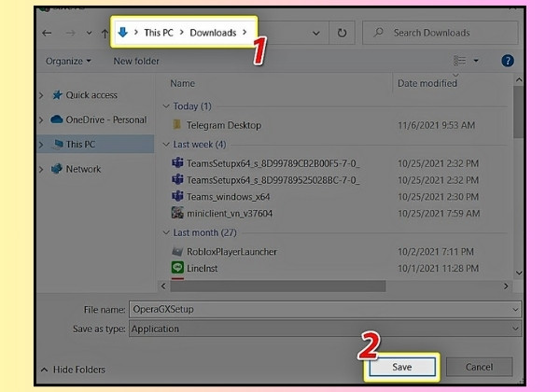The width and height of the screenshot is (560, 392).
Task: Click the RobloxPlayerLauncher icon
Action: tap(177, 251)
